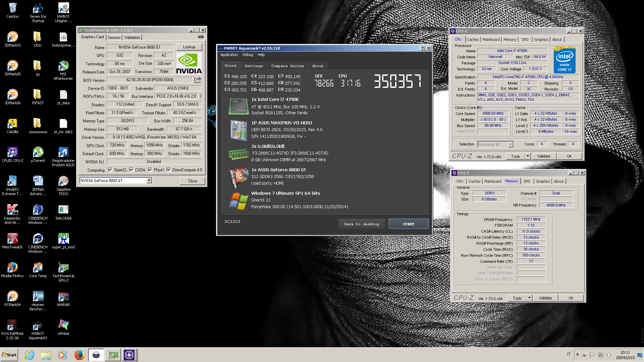
Task: Open Processor #1 selection dropdown
Action: [x=511, y=144]
